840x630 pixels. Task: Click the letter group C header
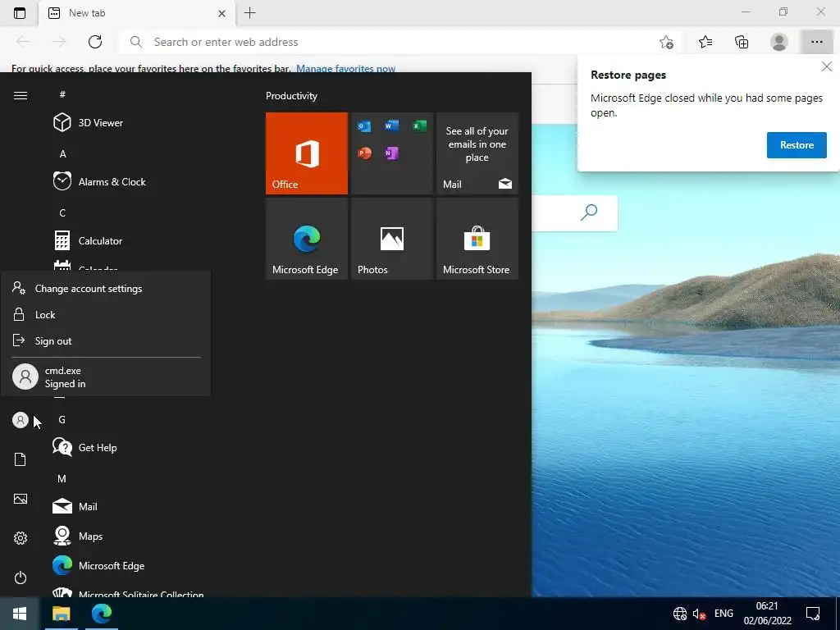tap(62, 212)
